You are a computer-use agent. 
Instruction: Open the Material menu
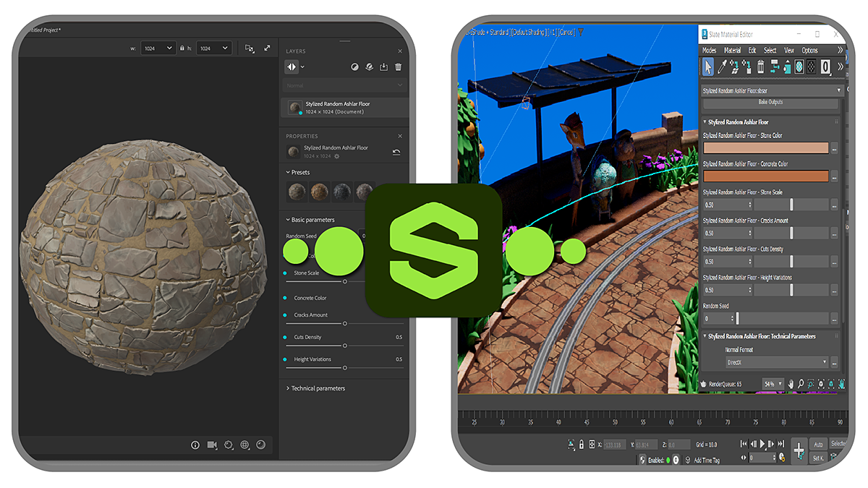733,51
